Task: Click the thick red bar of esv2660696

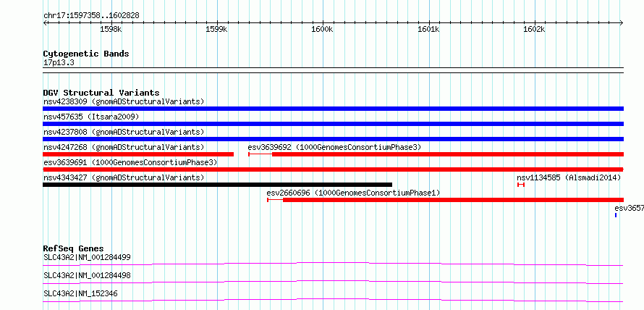Action: [x=454, y=200]
